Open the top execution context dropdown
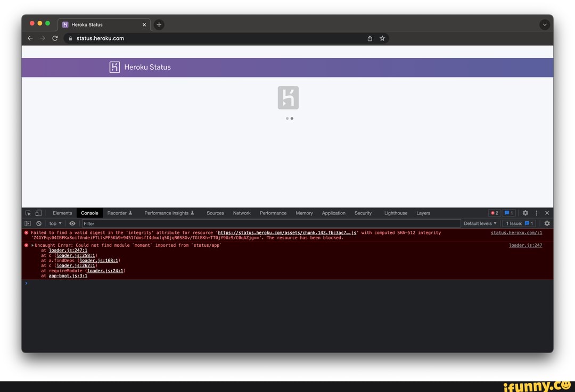The height and width of the screenshot is (392, 575). click(x=53, y=223)
